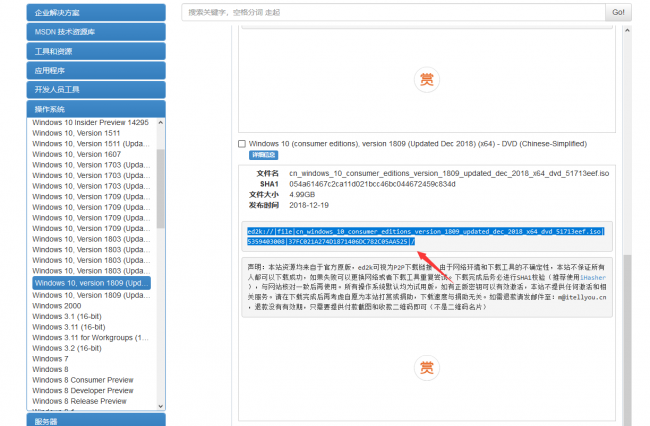The height and width of the screenshot is (426, 650).
Task: Select Windows 10 Insider Preview 14295
Action: [90, 122]
